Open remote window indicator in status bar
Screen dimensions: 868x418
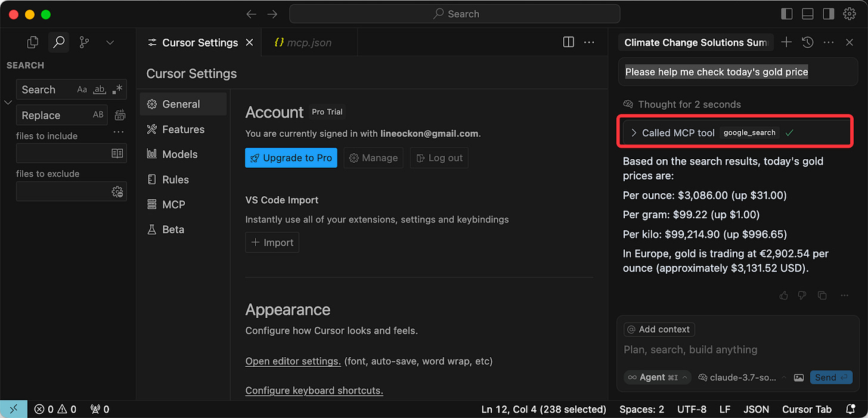pyautogui.click(x=14, y=409)
